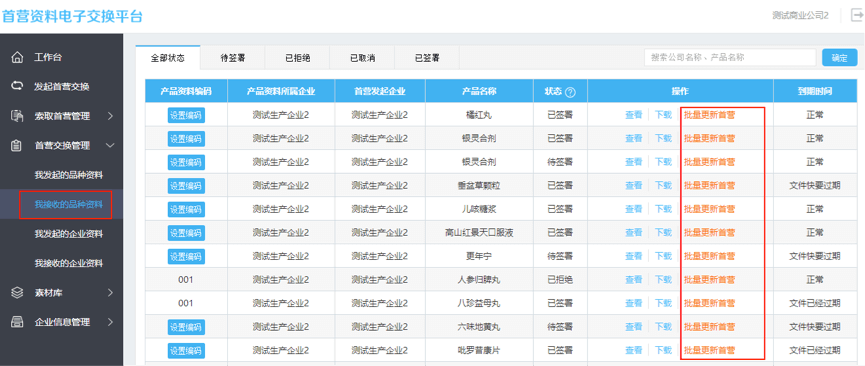Click the 到期时间 column header

[x=815, y=92]
